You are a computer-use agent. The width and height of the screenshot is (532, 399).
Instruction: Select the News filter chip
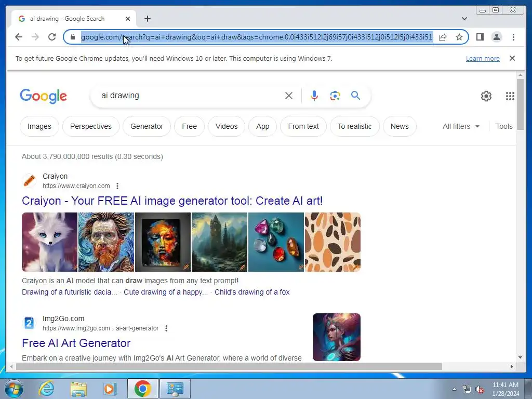click(x=400, y=126)
